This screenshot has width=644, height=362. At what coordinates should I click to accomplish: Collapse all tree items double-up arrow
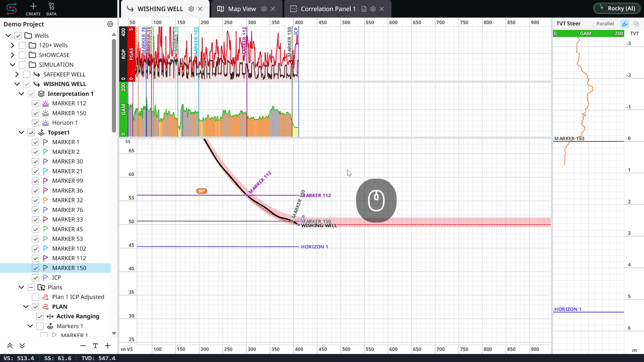click(x=10, y=346)
